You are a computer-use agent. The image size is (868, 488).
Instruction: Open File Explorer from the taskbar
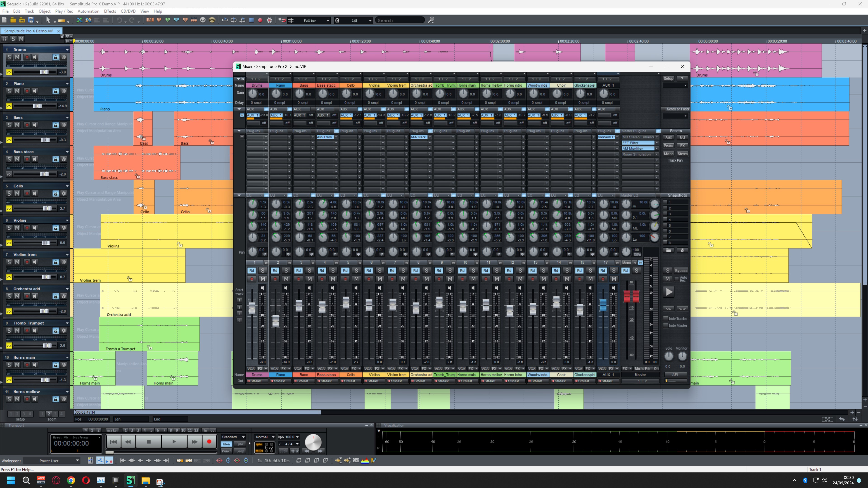click(x=145, y=480)
